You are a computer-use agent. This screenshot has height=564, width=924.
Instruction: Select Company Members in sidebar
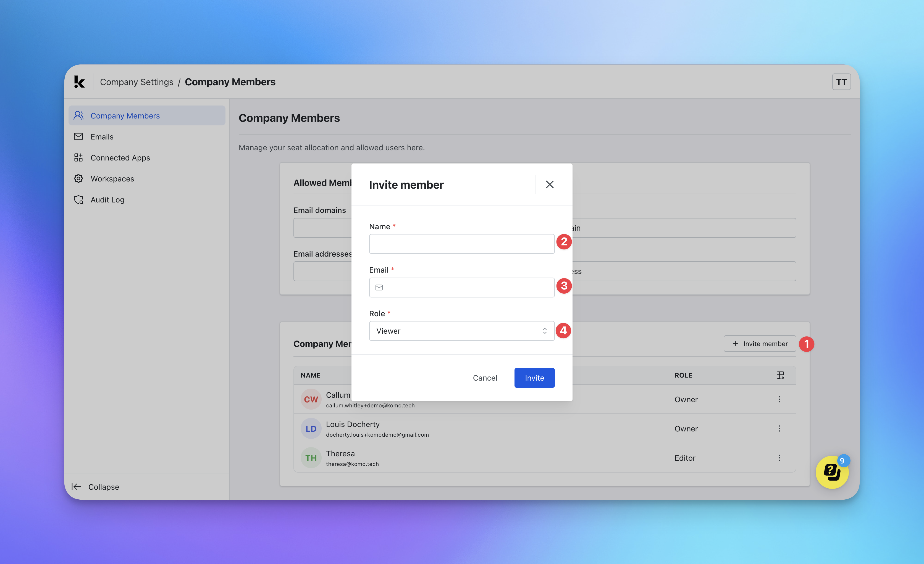125,116
